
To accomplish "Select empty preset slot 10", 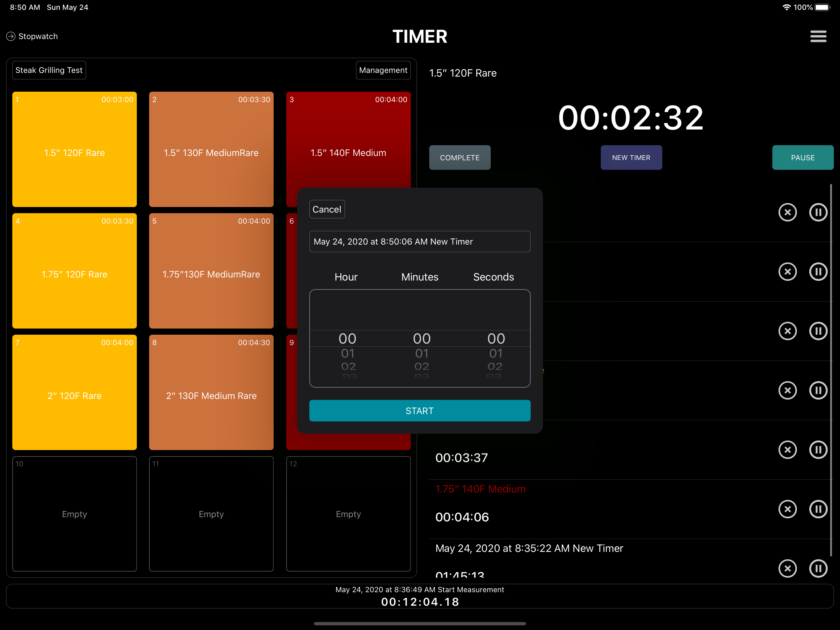I will coord(74,514).
